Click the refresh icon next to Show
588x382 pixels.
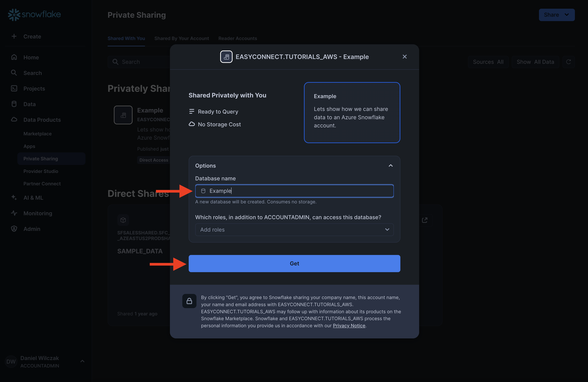(568, 62)
